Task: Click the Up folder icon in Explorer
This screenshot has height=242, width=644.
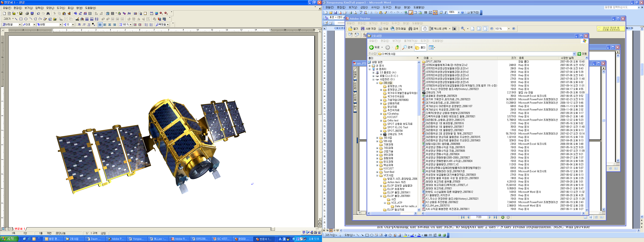Action: click(397, 47)
